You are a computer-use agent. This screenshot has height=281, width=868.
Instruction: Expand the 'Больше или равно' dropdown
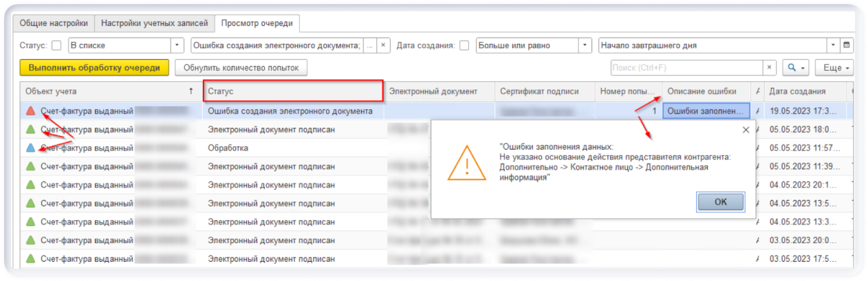tap(585, 45)
